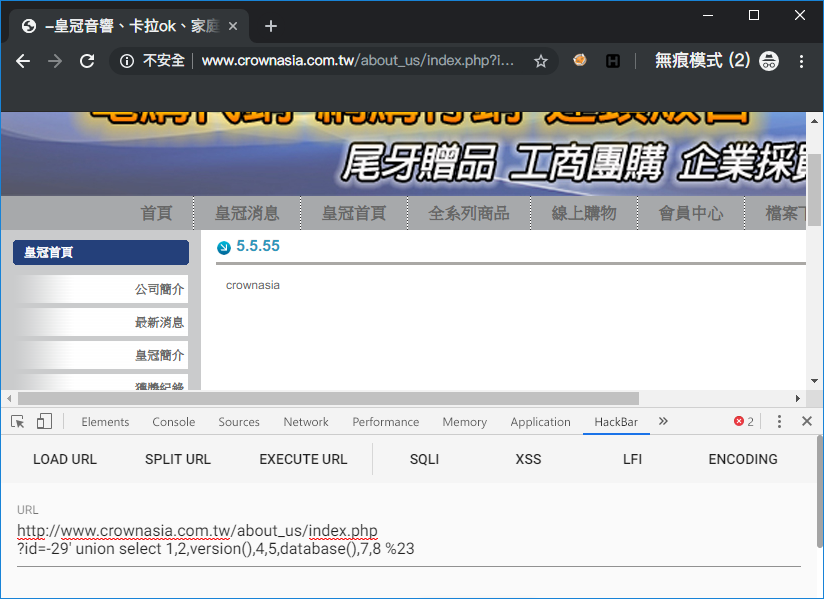Viewport: 824px width, 599px height.
Task: Close the 皇冠音響 browser tab
Action: click(233, 26)
